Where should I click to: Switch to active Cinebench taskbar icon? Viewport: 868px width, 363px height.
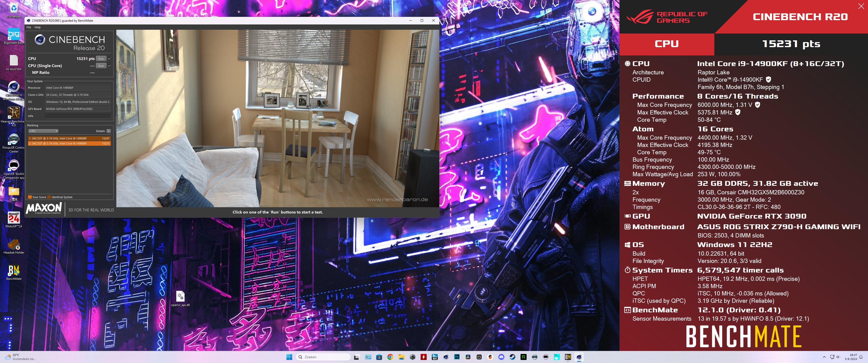pos(579,357)
